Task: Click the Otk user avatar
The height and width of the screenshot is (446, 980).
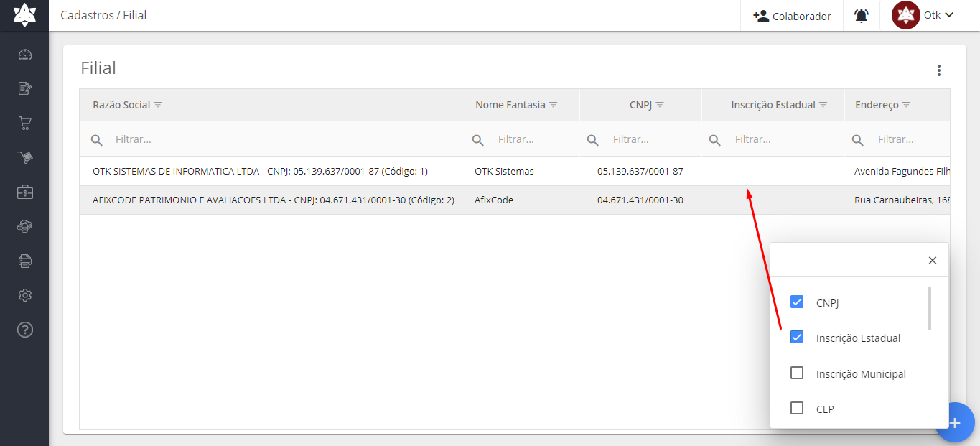Action: [x=906, y=15]
